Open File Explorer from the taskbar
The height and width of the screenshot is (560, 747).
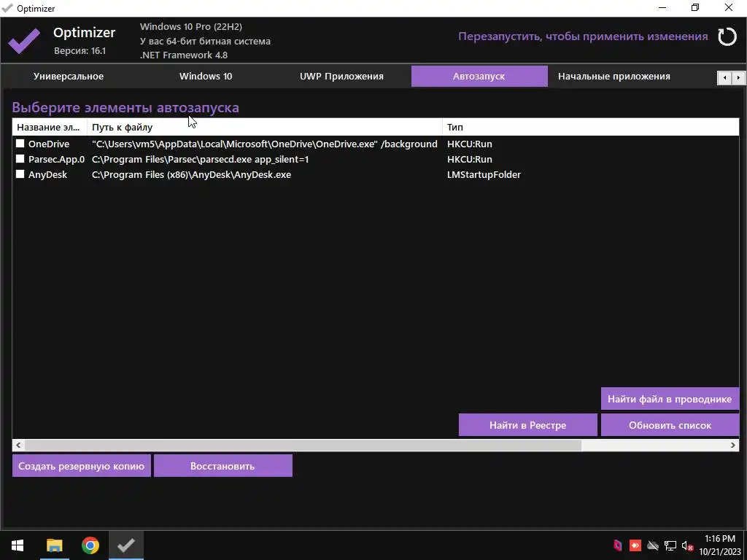54,545
